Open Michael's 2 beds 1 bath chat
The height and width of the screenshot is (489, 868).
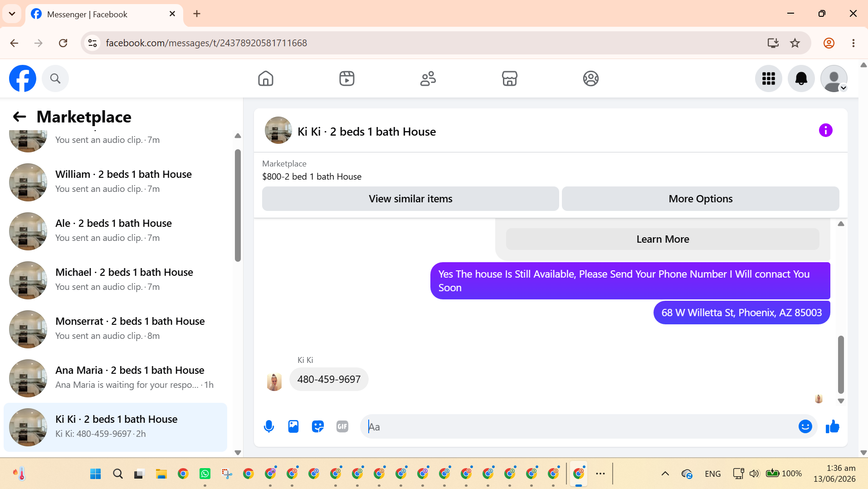coord(115,280)
